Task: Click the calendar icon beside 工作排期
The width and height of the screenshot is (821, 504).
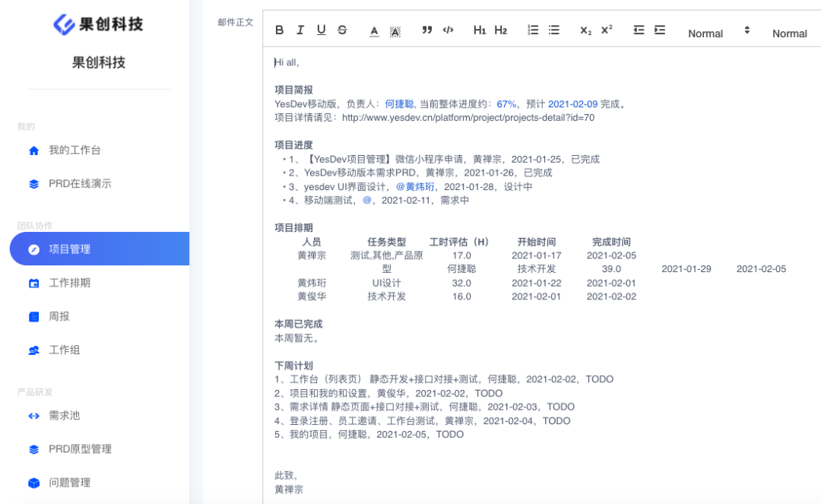Action: (33, 283)
